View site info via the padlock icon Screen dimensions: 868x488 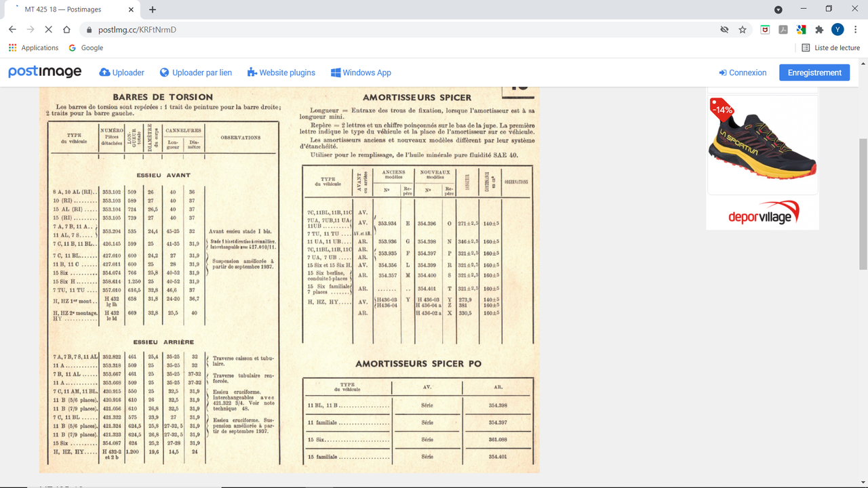pyautogui.click(x=89, y=30)
